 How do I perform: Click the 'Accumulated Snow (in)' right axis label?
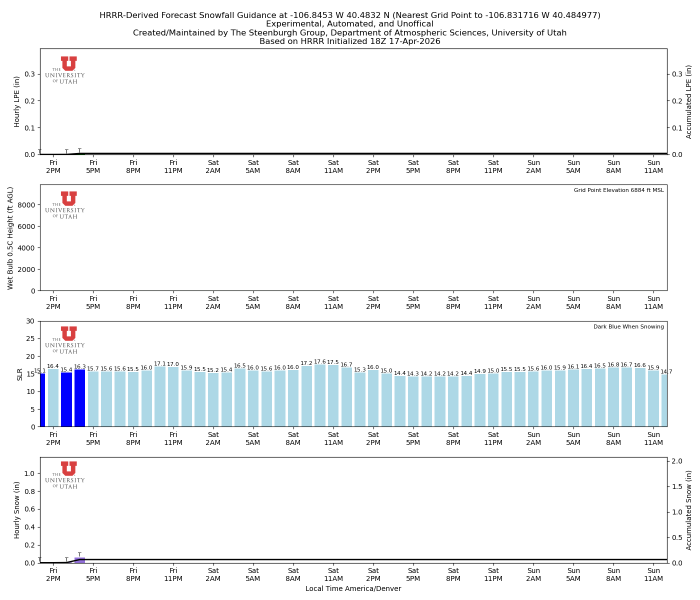[x=689, y=510]
